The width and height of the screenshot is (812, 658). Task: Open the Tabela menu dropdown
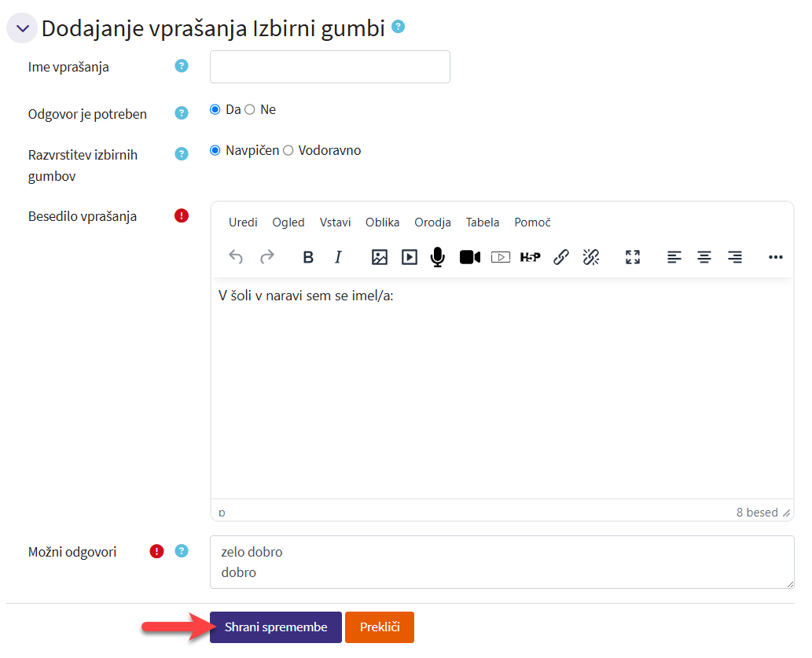click(x=483, y=222)
